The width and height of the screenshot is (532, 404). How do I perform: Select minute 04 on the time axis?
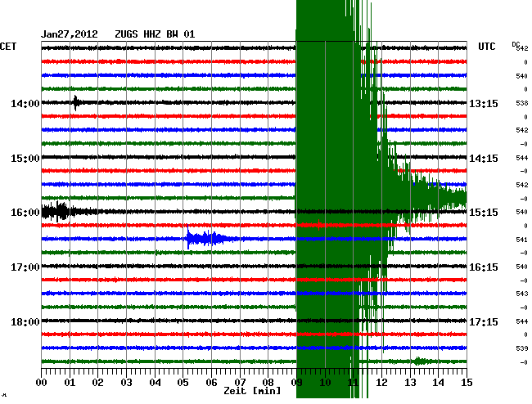(155, 382)
